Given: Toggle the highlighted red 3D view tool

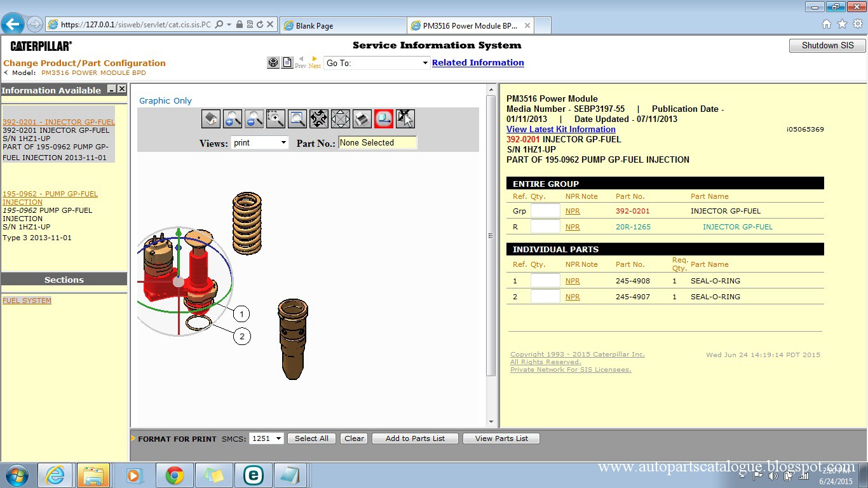Looking at the screenshot, I should (384, 118).
